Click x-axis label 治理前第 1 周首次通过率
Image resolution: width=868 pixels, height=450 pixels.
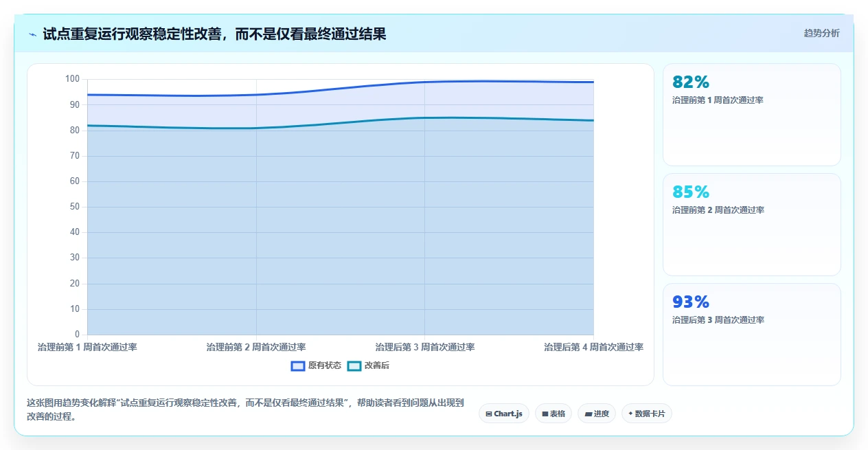pos(87,347)
